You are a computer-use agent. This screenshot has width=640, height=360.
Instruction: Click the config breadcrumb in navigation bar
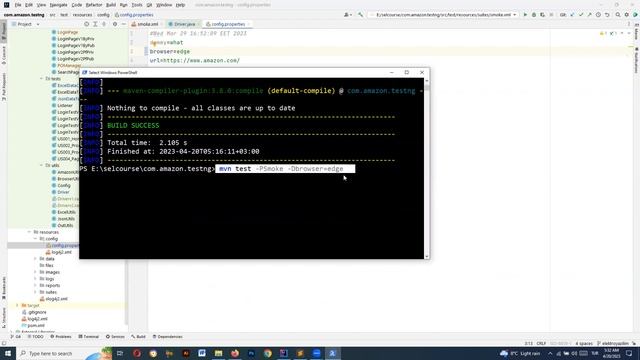coord(103,15)
